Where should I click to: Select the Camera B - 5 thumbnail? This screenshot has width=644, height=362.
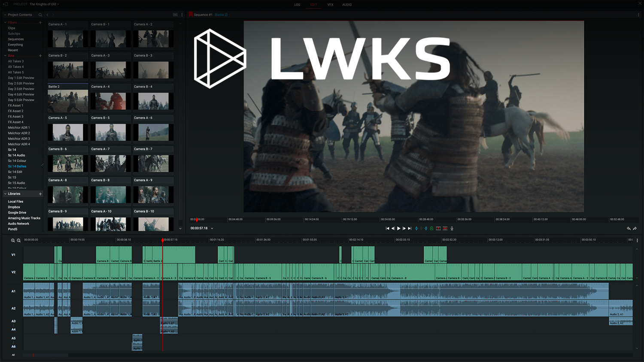[x=111, y=133]
